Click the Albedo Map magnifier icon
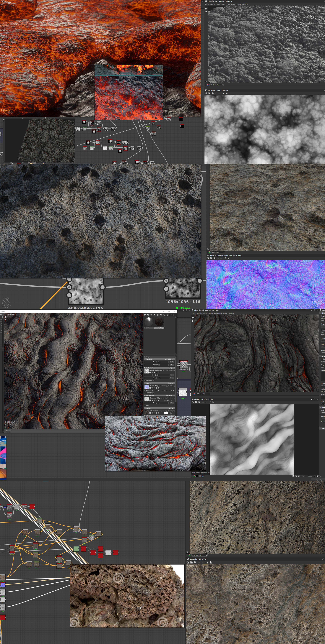Viewport: 325px width, 644px height. (x=152, y=413)
